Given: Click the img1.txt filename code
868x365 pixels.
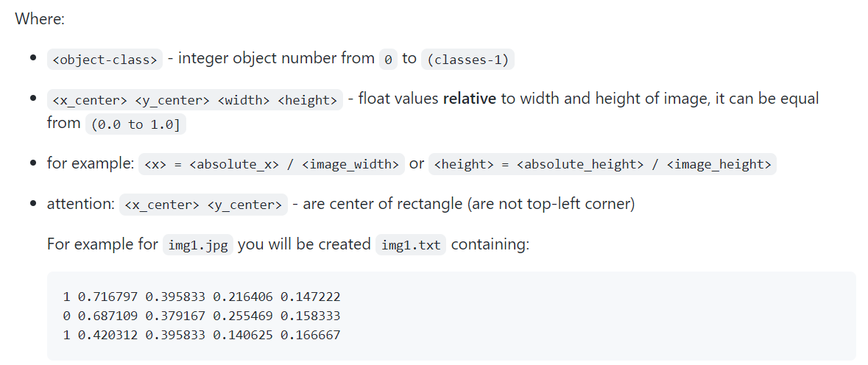Looking at the screenshot, I should pos(411,246).
